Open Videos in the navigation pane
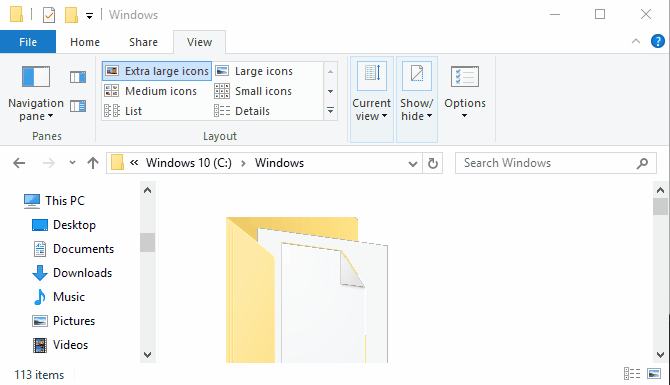This screenshot has height=385, width=670. tap(60, 344)
